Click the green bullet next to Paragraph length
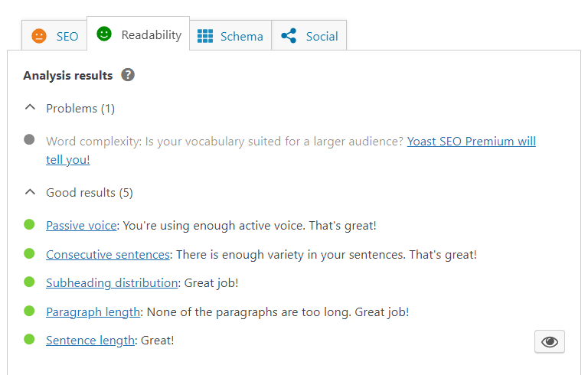The image size is (588, 375). pos(29,311)
